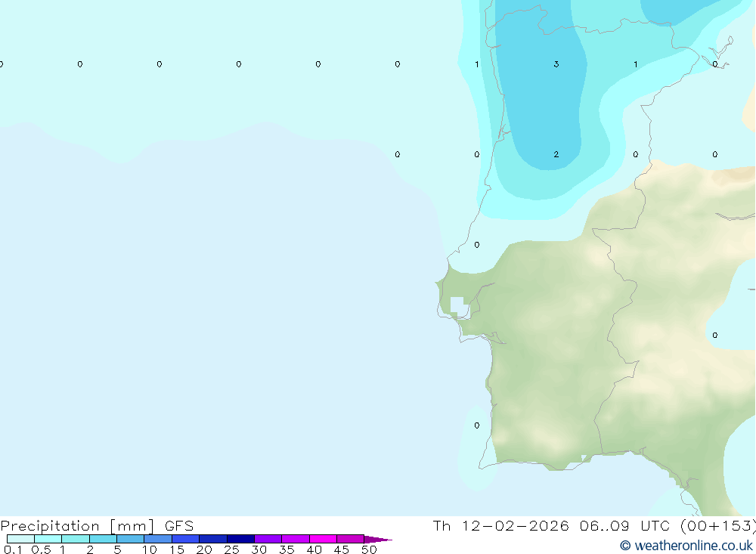Click the map value '2' below the '3'
756x554 pixels.
pyautogui.click(x=556, y=154)
